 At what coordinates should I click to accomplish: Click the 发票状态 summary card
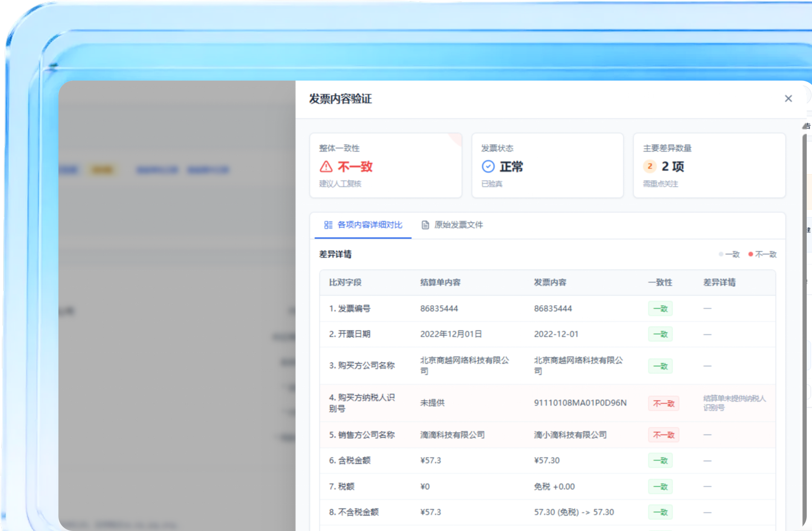tap(547, 165)
